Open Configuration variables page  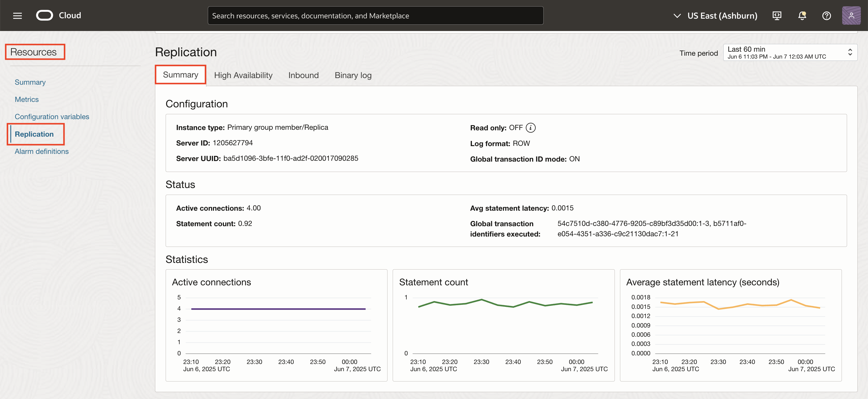[x=52, y=116]
